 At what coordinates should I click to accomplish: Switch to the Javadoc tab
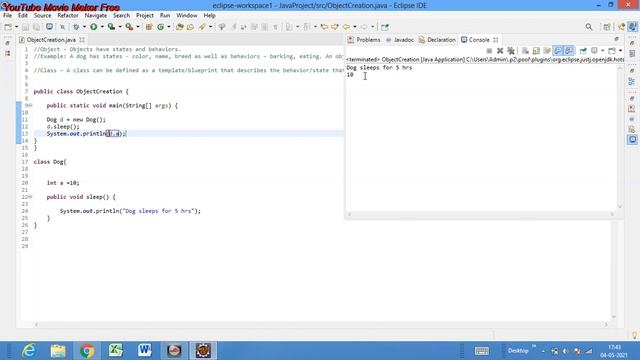(400, 40)
